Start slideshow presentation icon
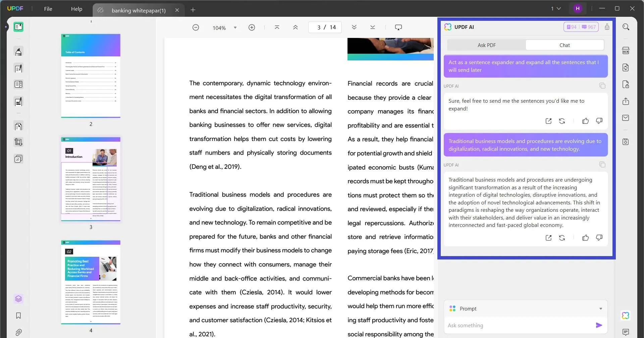The width and height of the screenshot is (644, 338). pos(398,27)
